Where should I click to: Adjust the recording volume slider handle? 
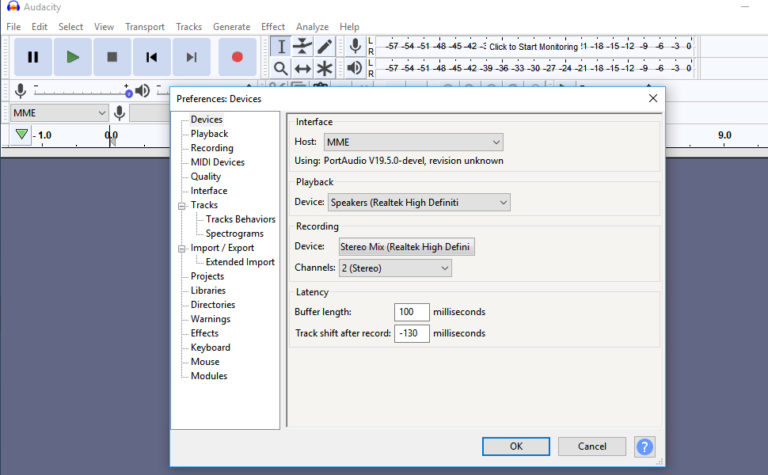(128, 93)
